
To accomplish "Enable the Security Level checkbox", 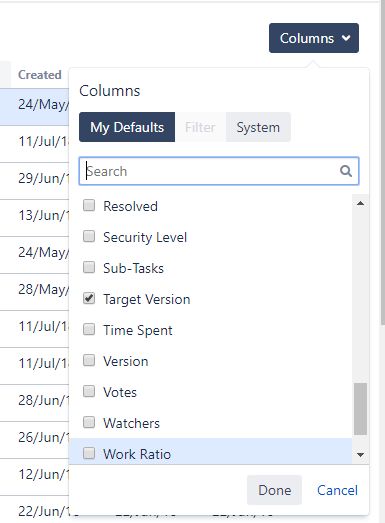I will (89, 236).
